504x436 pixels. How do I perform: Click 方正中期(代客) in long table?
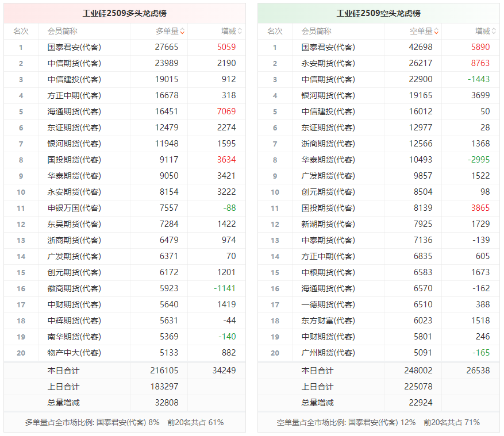(74, 95)
